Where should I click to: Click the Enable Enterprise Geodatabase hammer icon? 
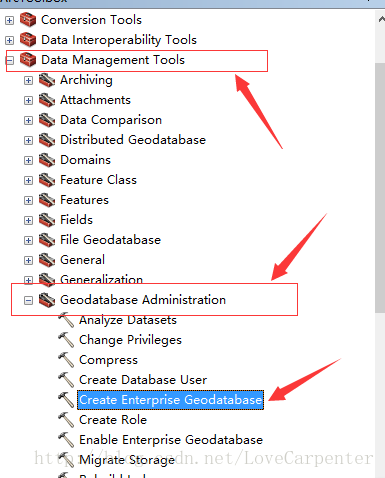[x=66, y=440]
